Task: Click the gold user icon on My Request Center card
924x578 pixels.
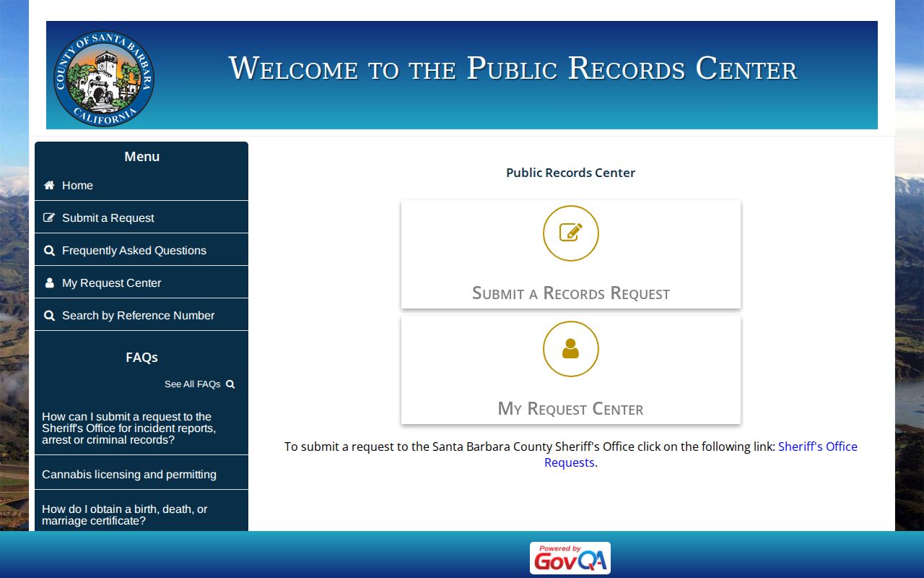Action: click(x=571, y=349)
